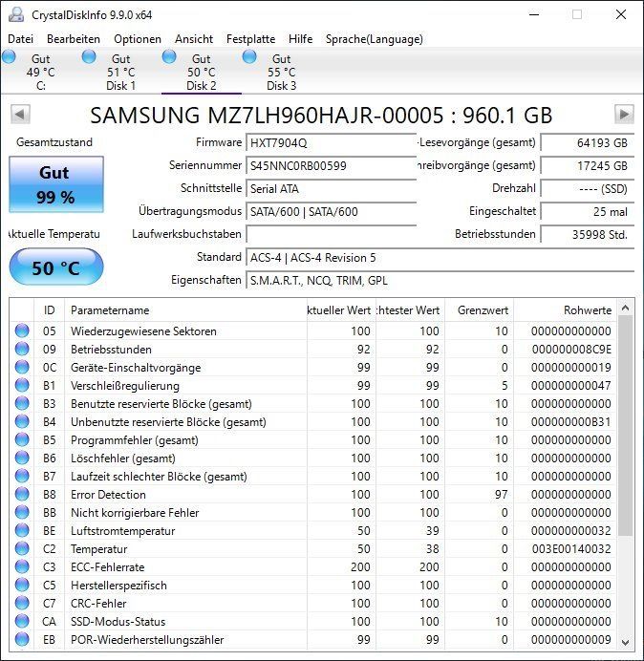Click status orb of CRC-Fehler row
This screenshot has height=661, width=644.
point(22,603)
